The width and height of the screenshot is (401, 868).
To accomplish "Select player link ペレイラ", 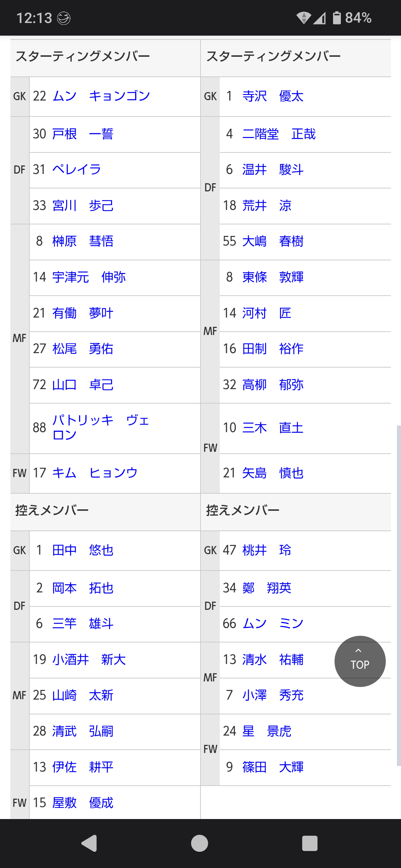I will (x=76, y=170).
